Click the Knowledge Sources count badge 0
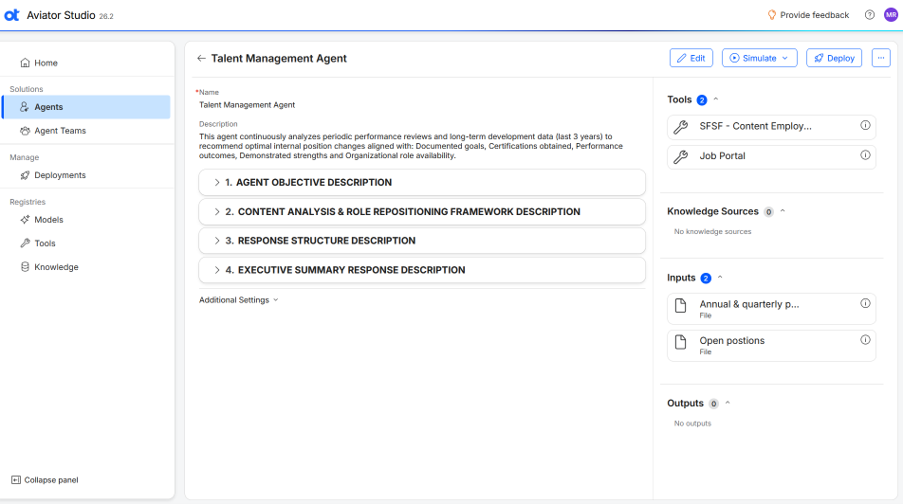The width and height of the screenshot is (903, 504). click(768, 212)
